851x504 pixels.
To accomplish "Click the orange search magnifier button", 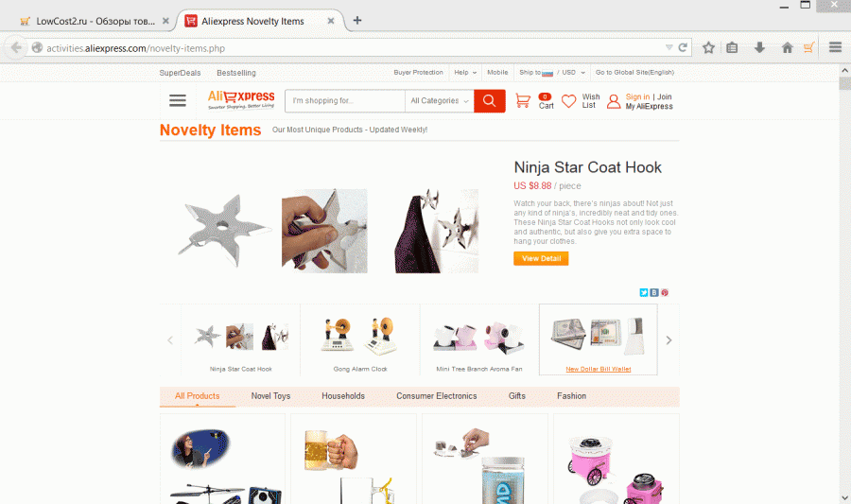I will click(x=489, y=101).
